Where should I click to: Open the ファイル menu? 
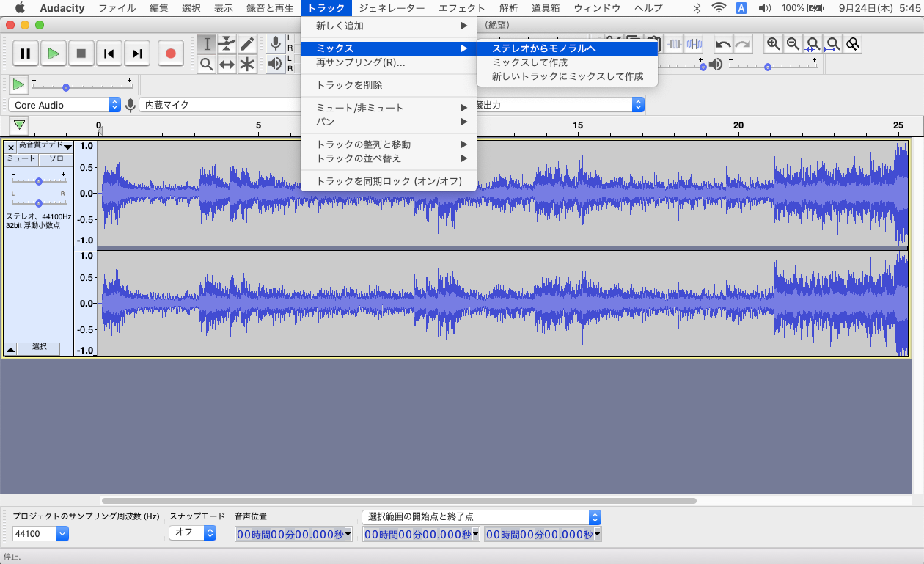pos(117,8)
